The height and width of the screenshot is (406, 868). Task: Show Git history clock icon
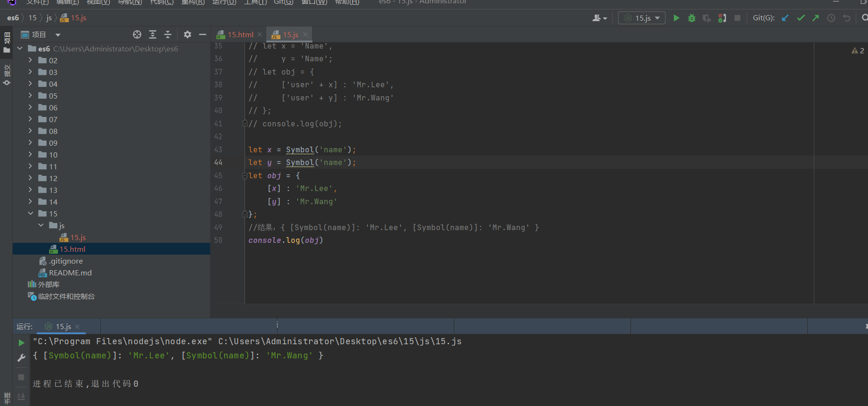[831, 18]
